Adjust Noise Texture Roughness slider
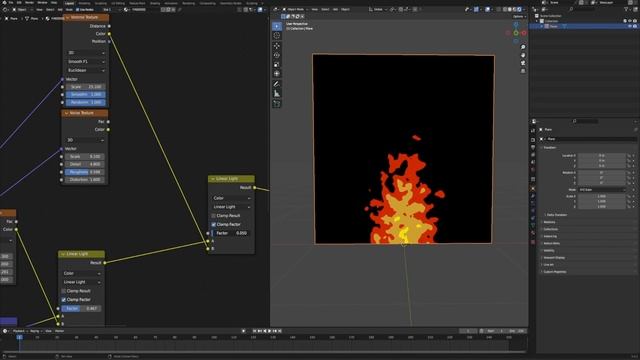Screen dimensions: 640x360 (85, 172)
